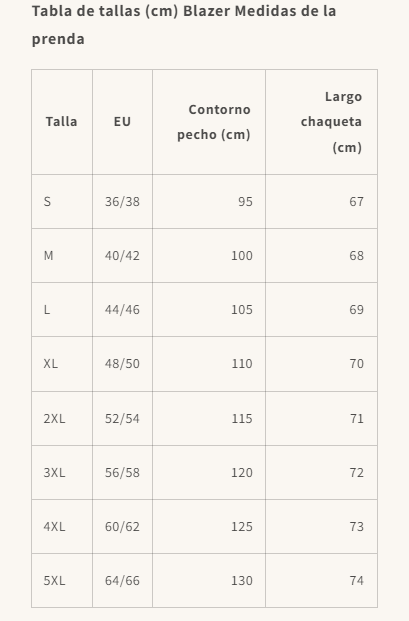Click the 64/66 EU size cell
The height and width of the screenshot is (621, 409).
pyautogui.click(x=122, y=581)
